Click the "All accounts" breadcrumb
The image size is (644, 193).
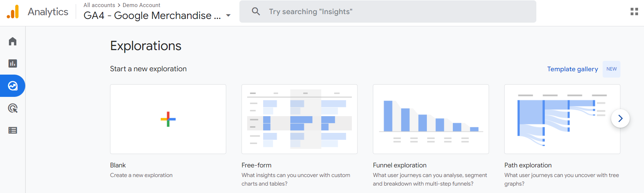(99, 5)
